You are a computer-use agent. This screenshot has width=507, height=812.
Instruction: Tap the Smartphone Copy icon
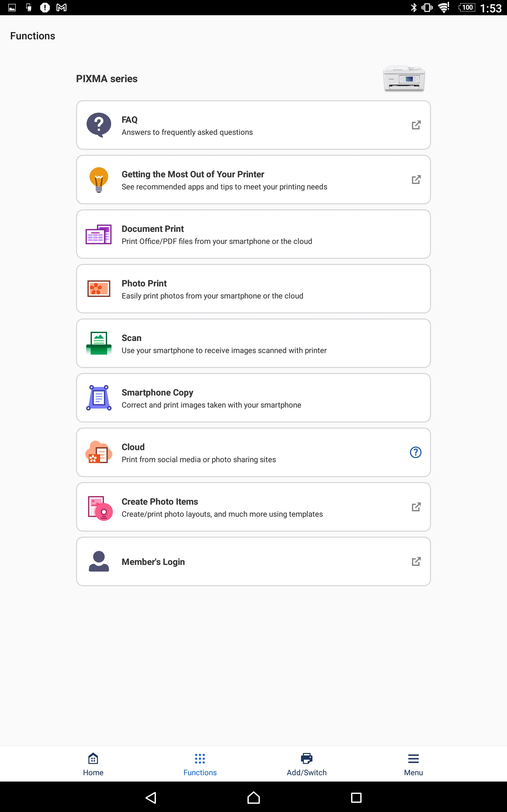coord(99,398)
